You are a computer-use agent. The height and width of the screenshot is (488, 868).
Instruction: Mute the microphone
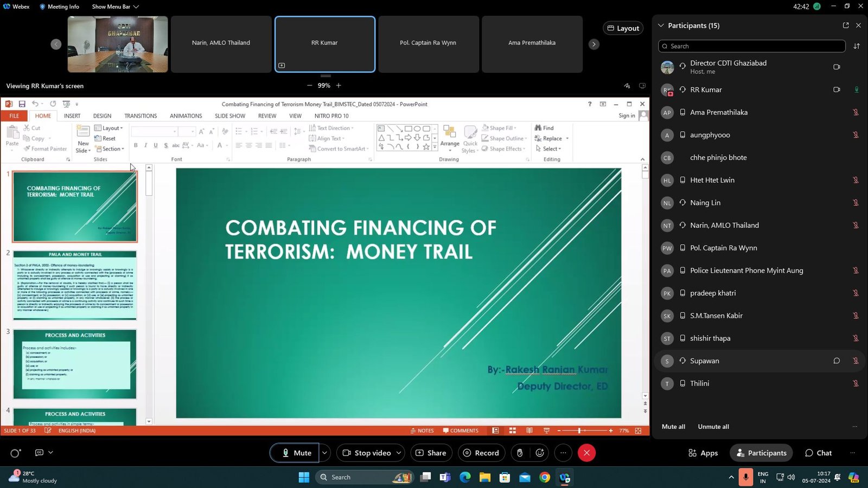pos(297,453)
